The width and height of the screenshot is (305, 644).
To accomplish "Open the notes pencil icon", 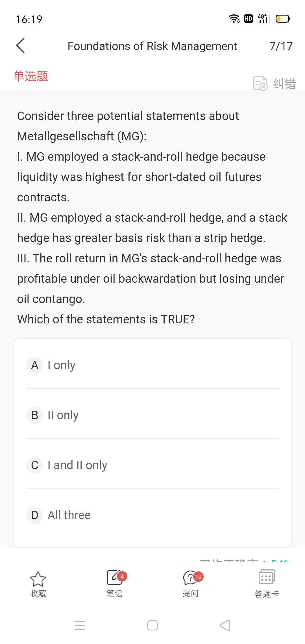I will pyautogui.click(x=114, y=577).
